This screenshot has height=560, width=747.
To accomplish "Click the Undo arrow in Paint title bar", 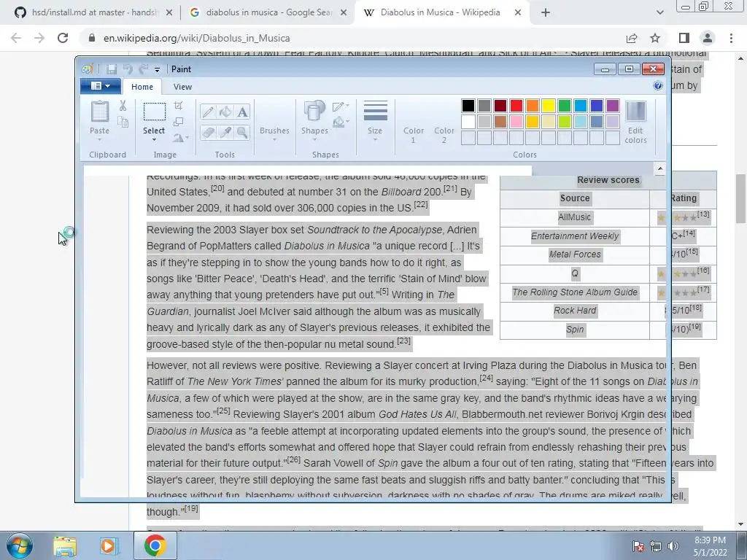I will 128,69.
